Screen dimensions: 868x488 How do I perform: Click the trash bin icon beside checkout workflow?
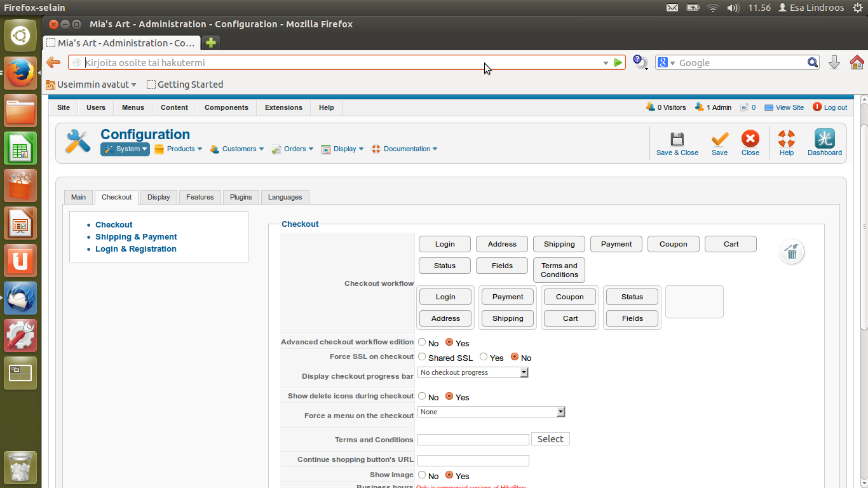(x=792, y=252)
